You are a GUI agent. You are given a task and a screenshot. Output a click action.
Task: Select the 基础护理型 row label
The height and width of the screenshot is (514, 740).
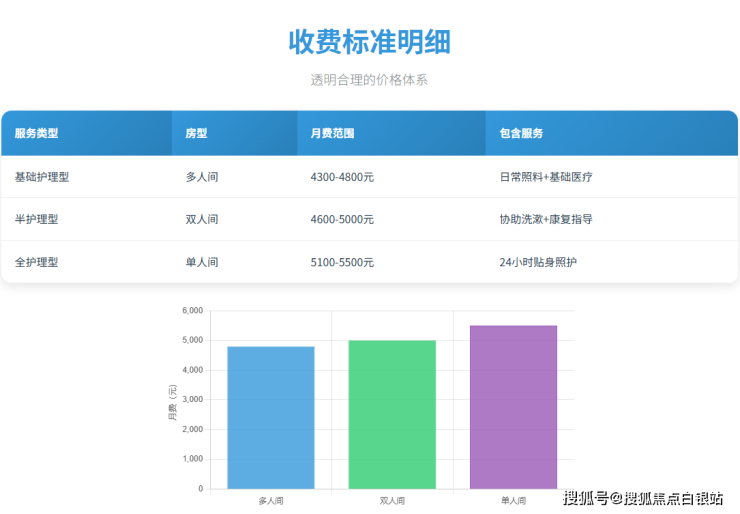tap(42, 177)
